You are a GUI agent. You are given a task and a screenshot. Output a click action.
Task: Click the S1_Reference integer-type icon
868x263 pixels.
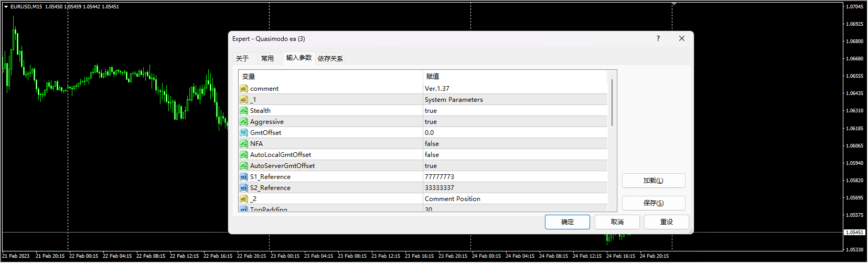pos(244,177)
